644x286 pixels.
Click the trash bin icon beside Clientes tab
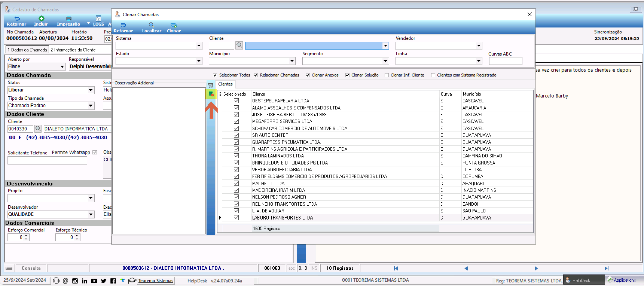pos(211,85)
